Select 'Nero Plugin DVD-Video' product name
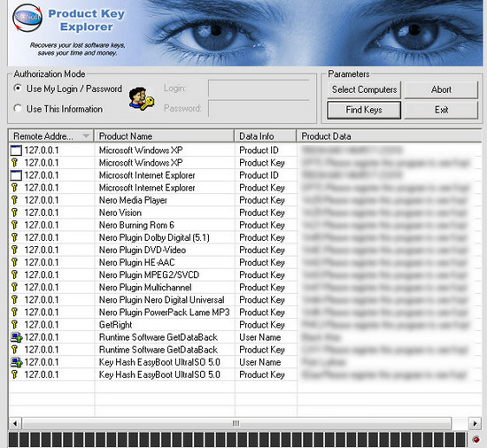 click(x=143, y=250)
